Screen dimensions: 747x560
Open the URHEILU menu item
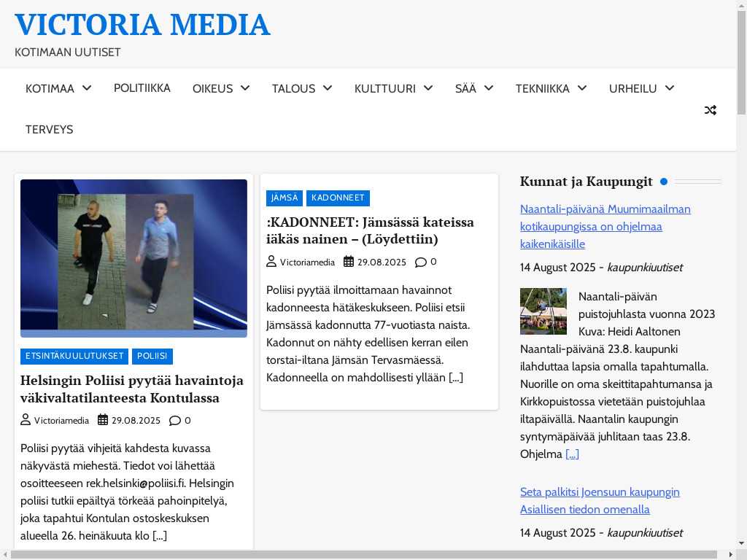click(632, 88)
